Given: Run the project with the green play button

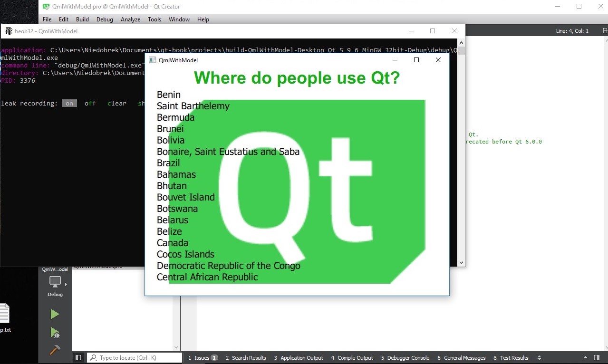Looking at the screenshot, I should coord(55,314).
